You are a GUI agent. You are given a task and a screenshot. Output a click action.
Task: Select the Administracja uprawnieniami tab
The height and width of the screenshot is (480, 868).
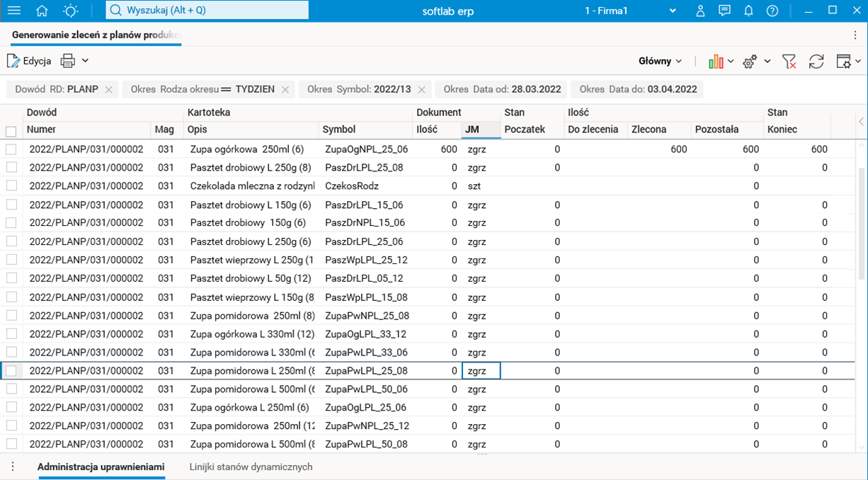click(101, 467)
